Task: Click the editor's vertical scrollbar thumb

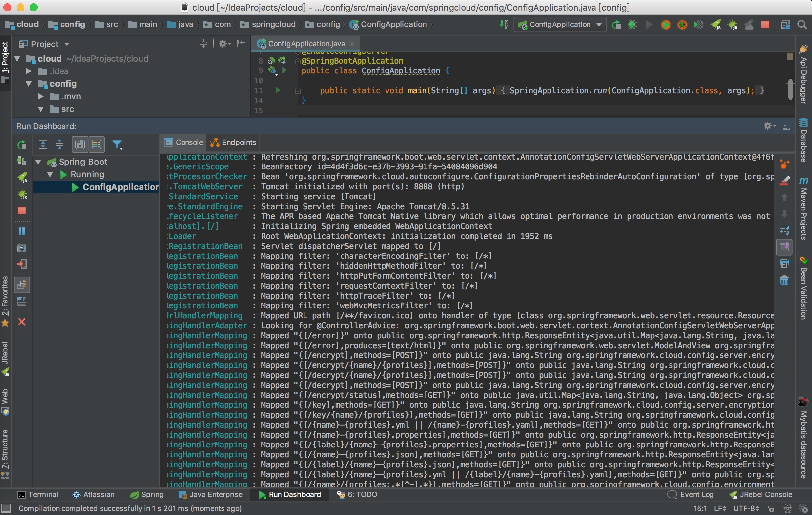Action: point(790,90)
